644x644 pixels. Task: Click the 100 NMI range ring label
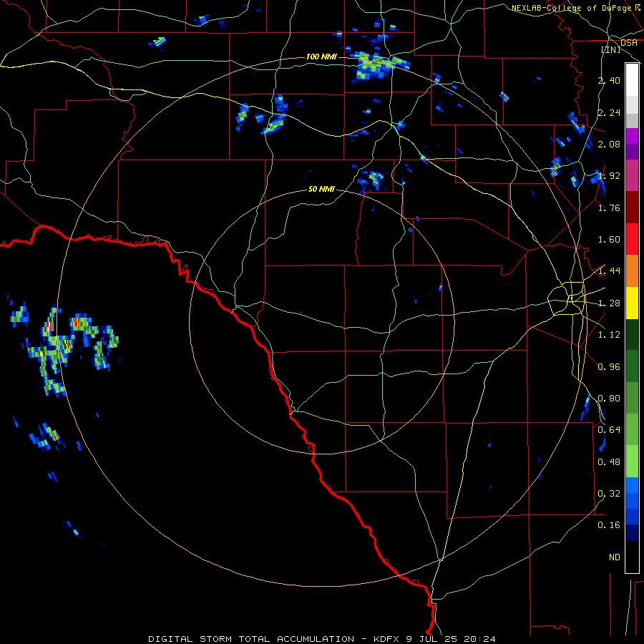321,57
